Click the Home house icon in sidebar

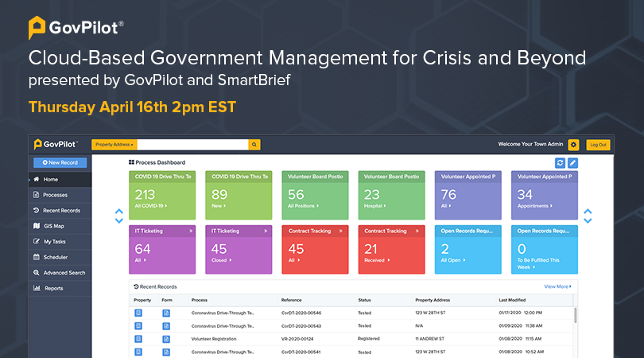point(36,179)
